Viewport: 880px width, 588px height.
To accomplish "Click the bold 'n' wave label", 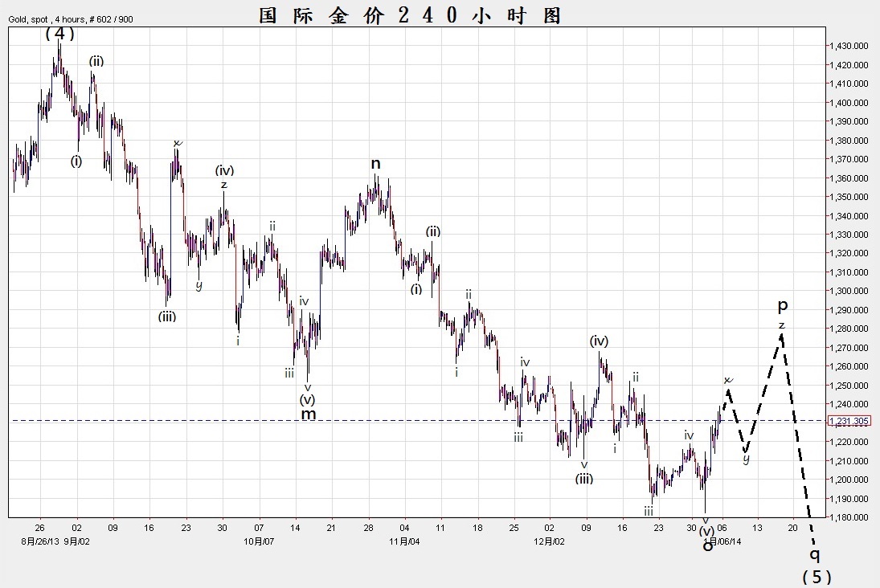I will point(376,164).
